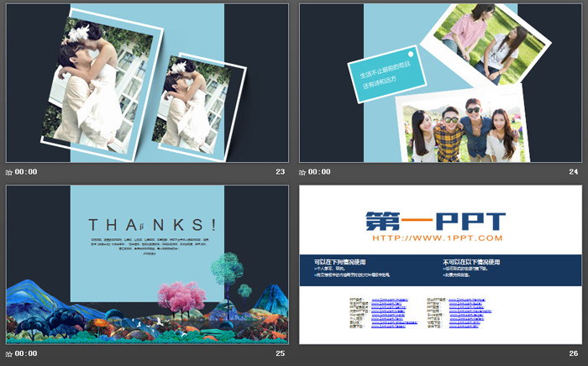Viewport: 588px width, 366px height.
Task: Click the transition star icon under slide 26
Action: 303,354
